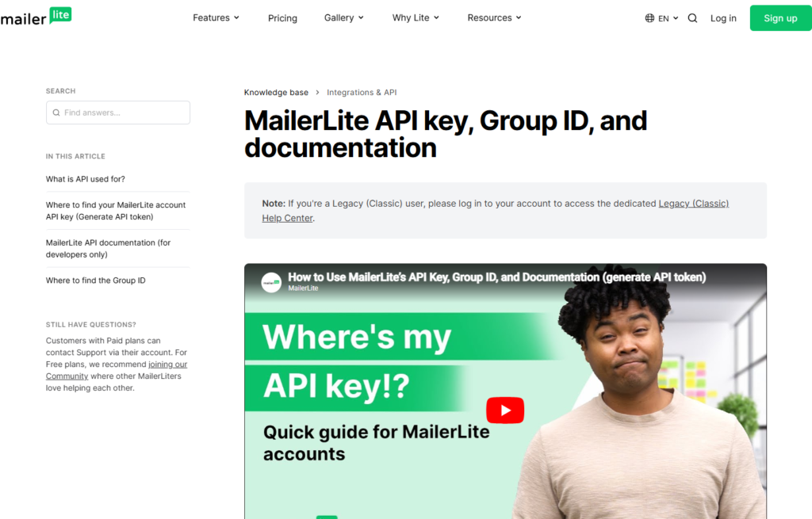Image resolution: width=812 pixels, height=519 pixels.
Task: Play the YouTube video button
Action: point(505,410)
